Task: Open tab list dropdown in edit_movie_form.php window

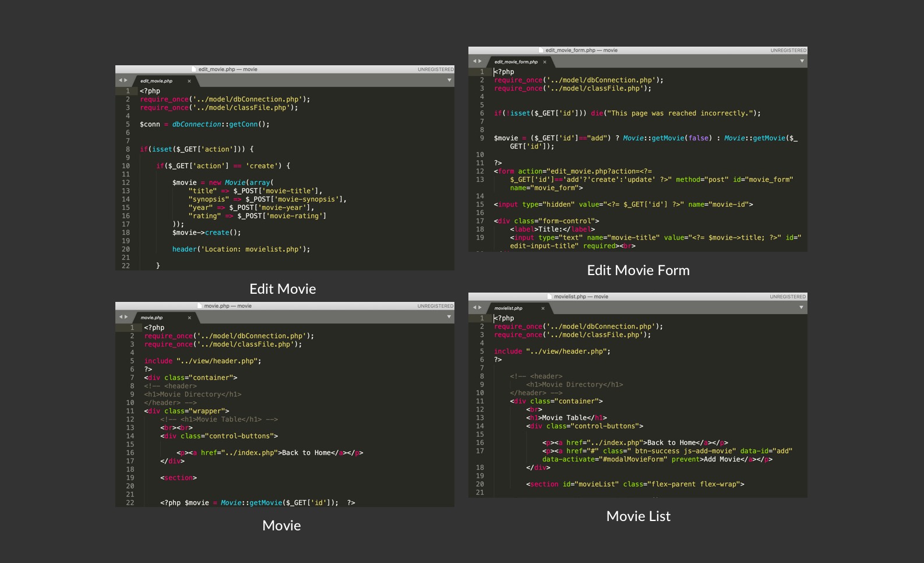Action: pos(802,61)
